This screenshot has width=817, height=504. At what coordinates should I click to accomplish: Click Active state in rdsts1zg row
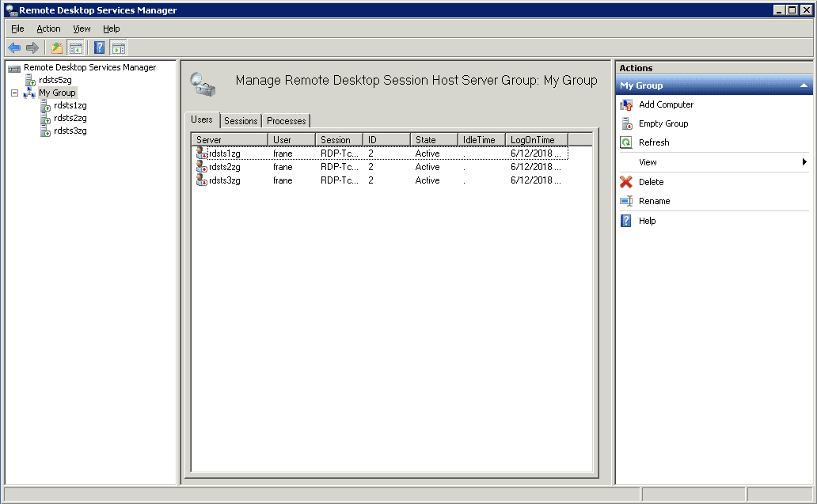click(x=427, y=153)
